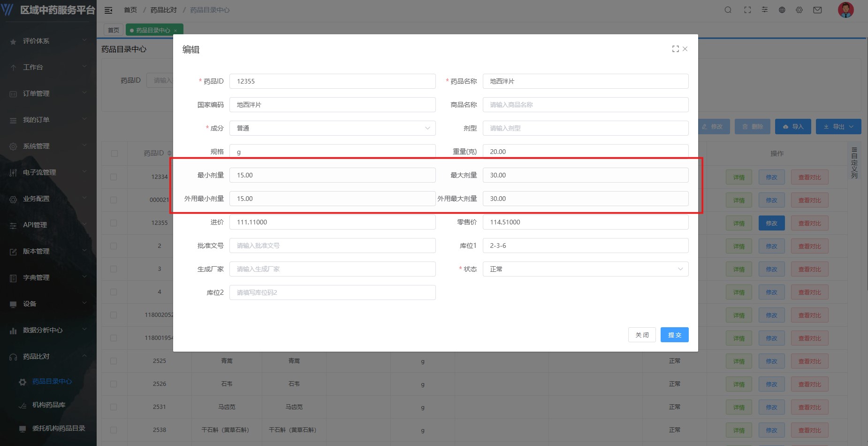Tick the checkbox for row 2538
This screenshot has width=868, height=446.
pyautogui.click(x=114, y=430)
